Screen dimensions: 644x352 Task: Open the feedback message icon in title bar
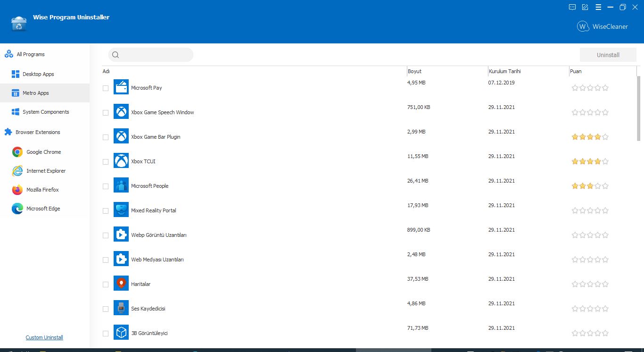pyautogui.click(x=572, y=7)
